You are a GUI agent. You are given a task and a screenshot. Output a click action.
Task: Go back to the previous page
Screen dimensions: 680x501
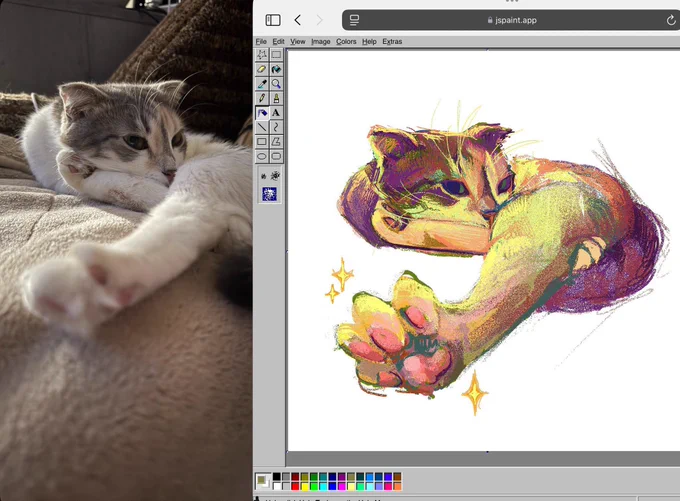[298, 20]
